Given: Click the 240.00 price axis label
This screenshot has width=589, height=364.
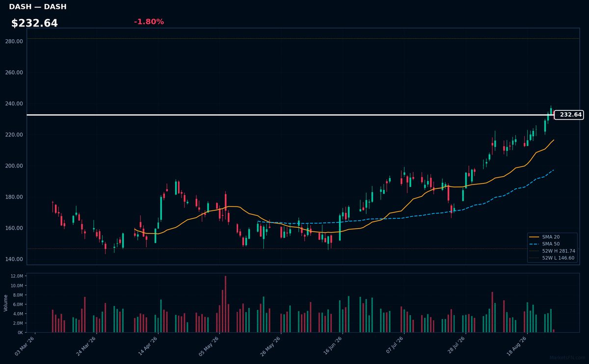Looking at the screenshot, I should [14, 104].
